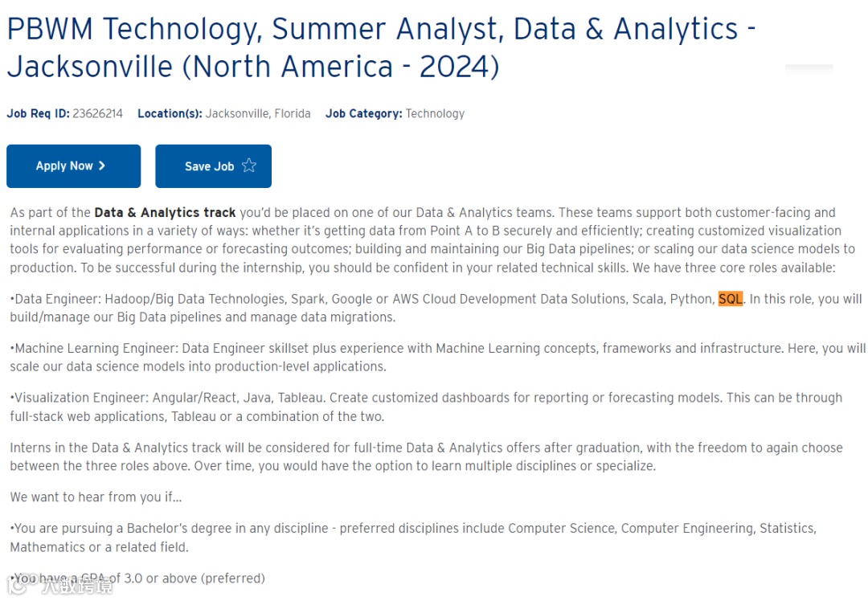The image size is (868, 601).
Task: Click the Technology job category value
Action: point(435,114)
